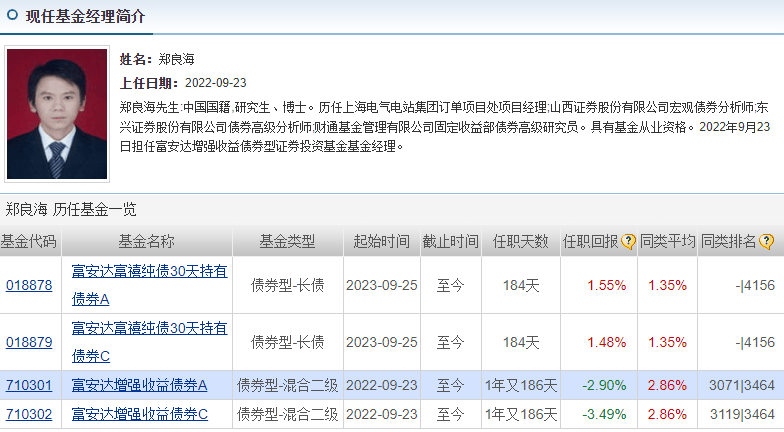Click the 1.48% return value
The height and width of the screenshot is (432, 784).
[606, 342]
